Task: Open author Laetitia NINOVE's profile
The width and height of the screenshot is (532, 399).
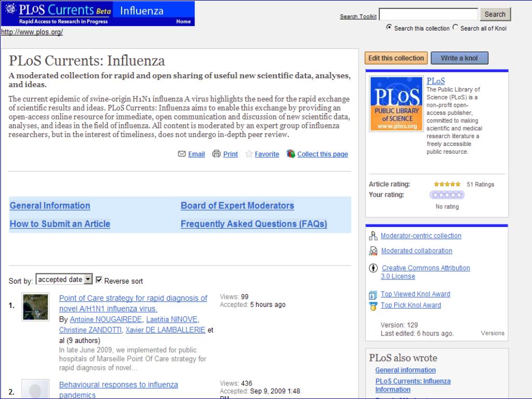Action: pos(171,320)
